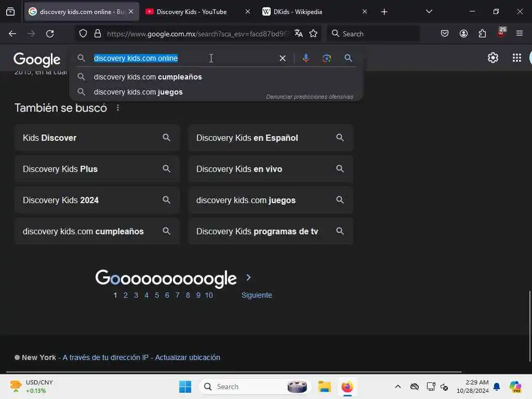Reload the current page
This screenshot has width=532, height=399.
coord(50,34)
